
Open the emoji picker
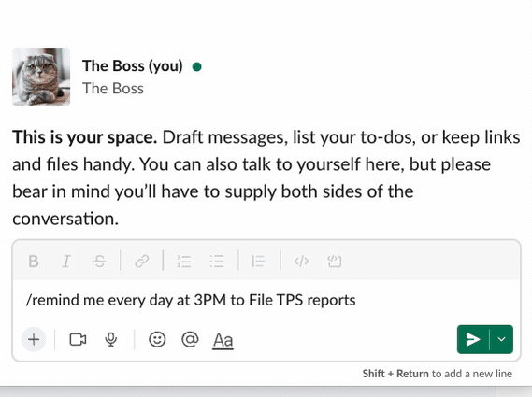[157, 339]
